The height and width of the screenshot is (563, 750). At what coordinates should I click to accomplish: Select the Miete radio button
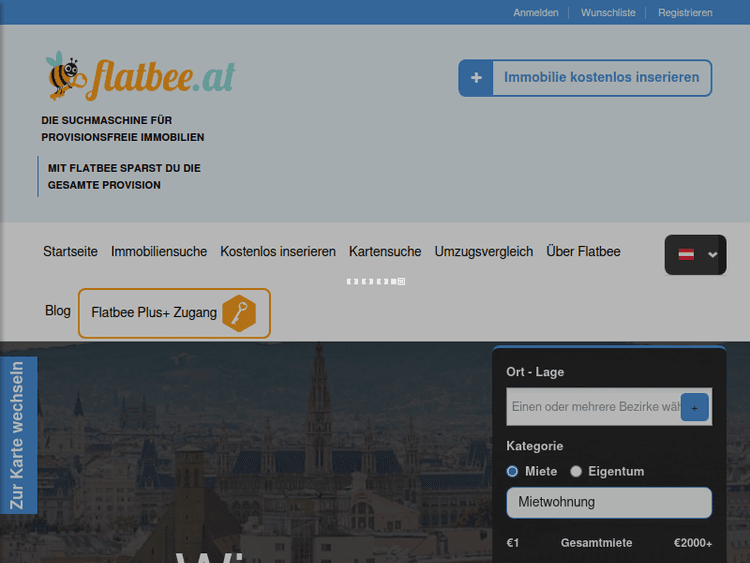point(513,471)
